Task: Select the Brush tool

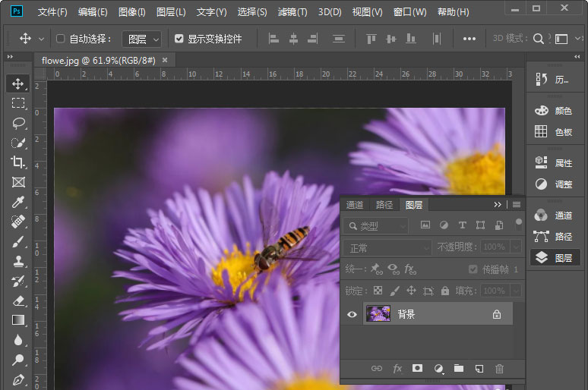Action: [17, 241]
